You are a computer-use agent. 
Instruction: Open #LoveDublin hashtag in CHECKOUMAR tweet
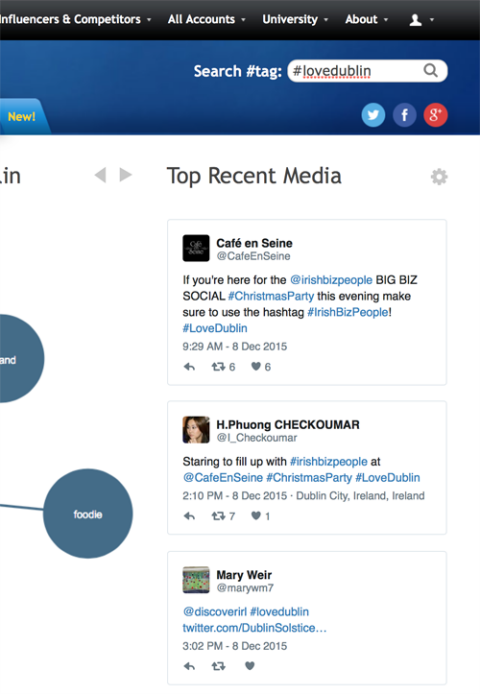click(x=388, y=478)
